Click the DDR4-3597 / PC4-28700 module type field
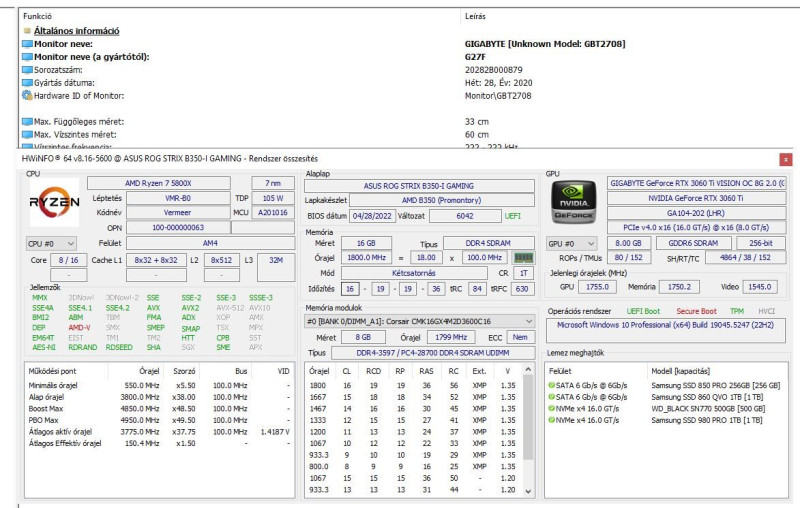Screen dimensions: 800x508 tap(433, 353)
